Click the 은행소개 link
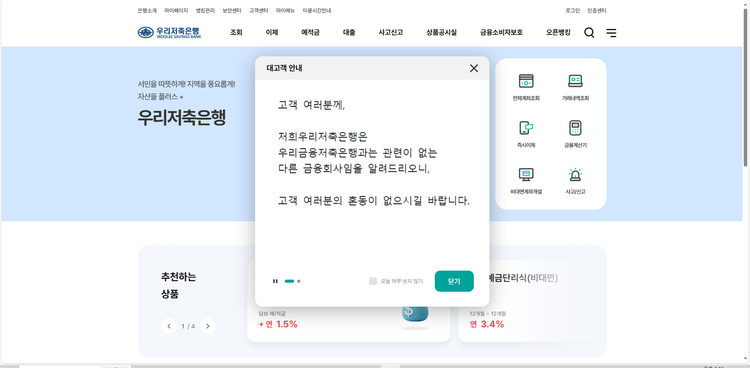750x368 pixels. [147, 11]
